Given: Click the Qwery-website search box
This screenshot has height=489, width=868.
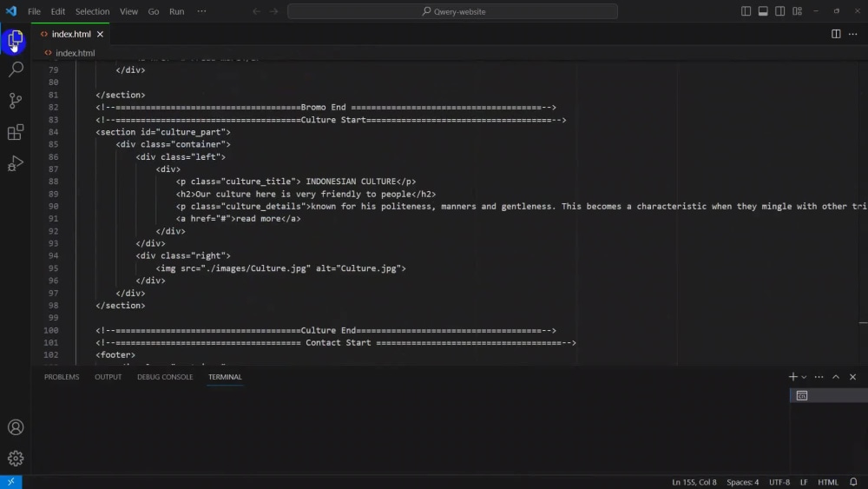Looking at the screenshot, I should 452,11.
